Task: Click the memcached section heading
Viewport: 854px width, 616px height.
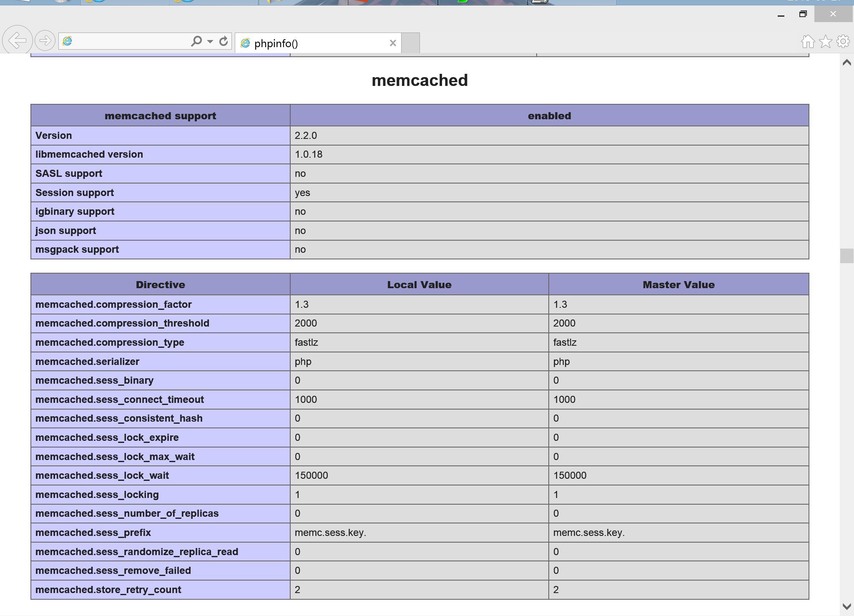Action: (x=419, y=80)
